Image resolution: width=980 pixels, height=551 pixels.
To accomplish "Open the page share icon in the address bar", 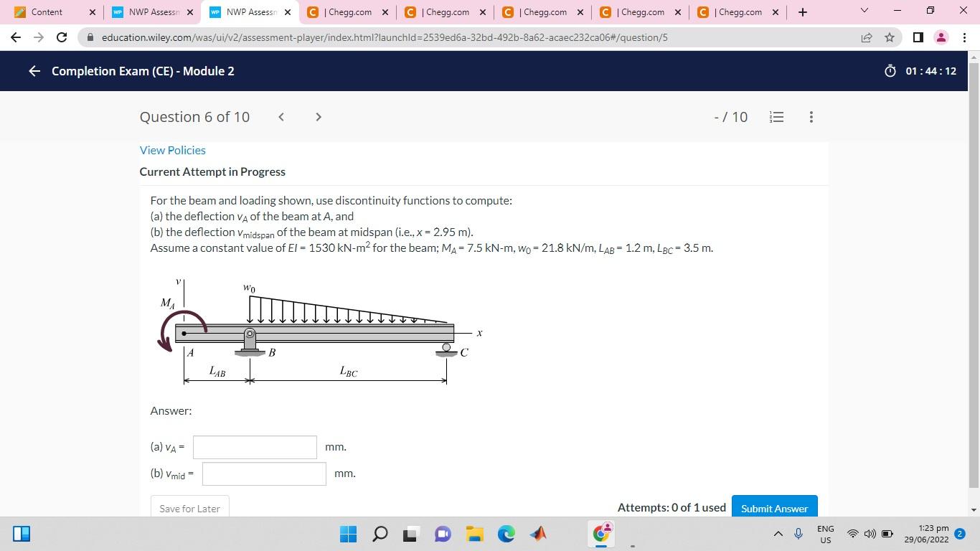I will click(866, 37).
